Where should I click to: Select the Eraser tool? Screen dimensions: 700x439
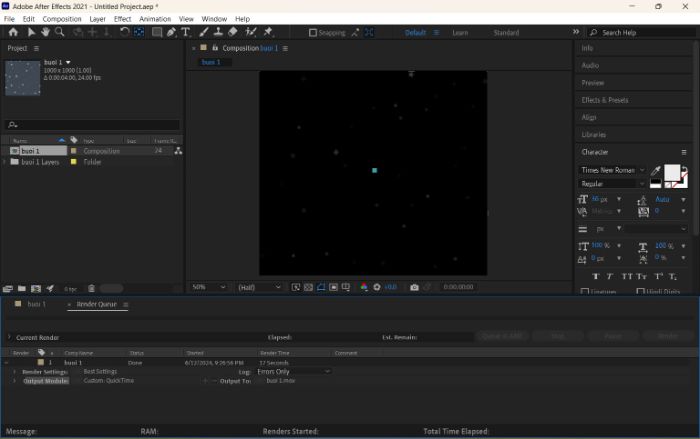click(x=233, y=32)
